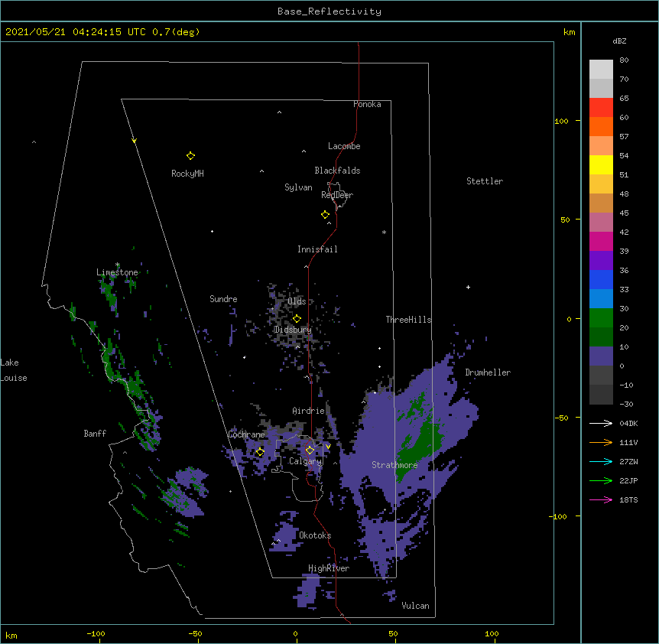
Task: Click the Didsbury city label
Action: 293,330
